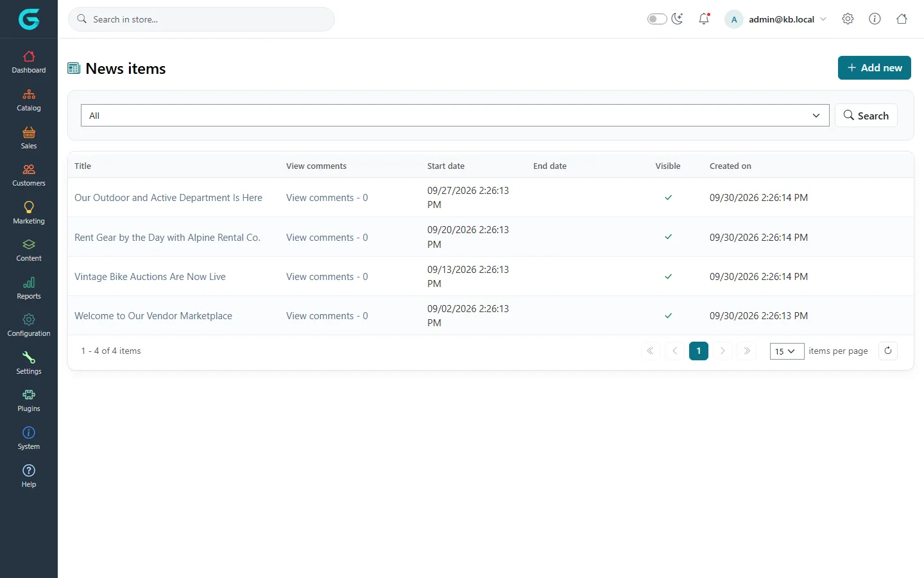Open Rent Gear by the Day news item
The width and height of the screenshot is (924, 578).
[167, 238]
